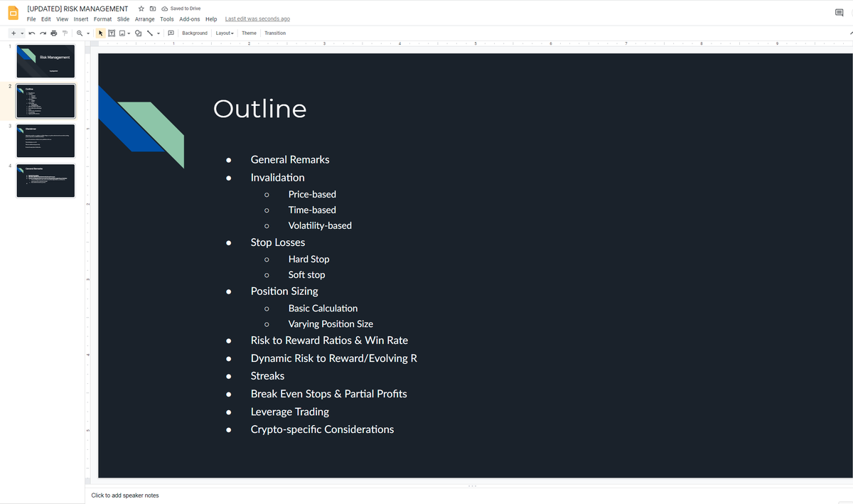Image resolution: width=853 pixels, height=504 pixels.
Task: Open the zoom level dropdown arrow
Action: pos(88,33)
